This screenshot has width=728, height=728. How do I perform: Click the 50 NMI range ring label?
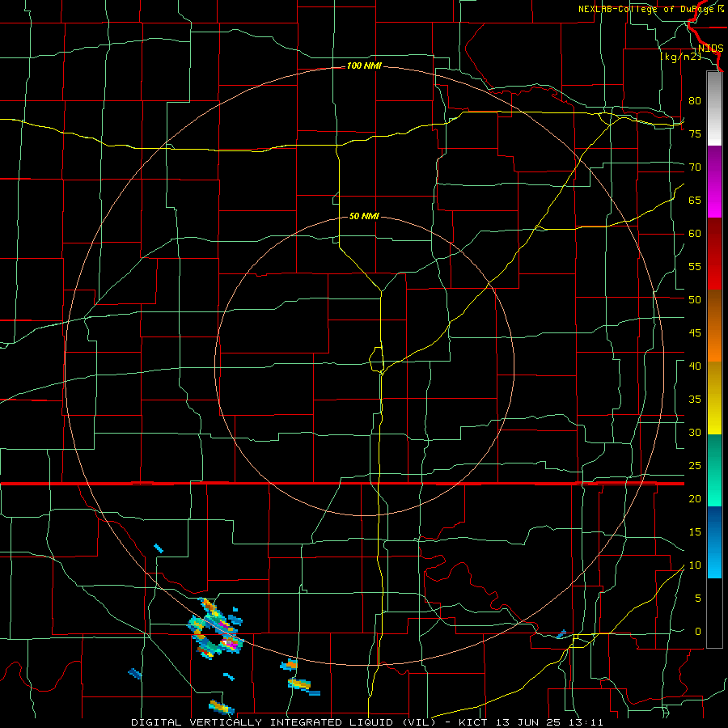(x=364, y=216)
